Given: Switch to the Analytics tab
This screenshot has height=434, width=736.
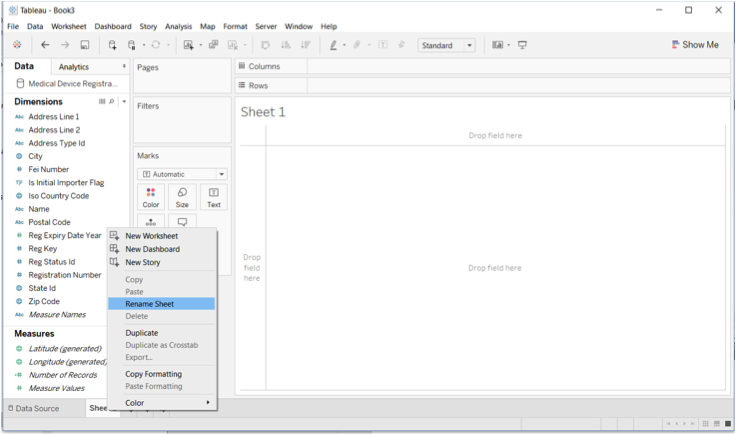Looking at the screenshot, I should coord(74,67).
